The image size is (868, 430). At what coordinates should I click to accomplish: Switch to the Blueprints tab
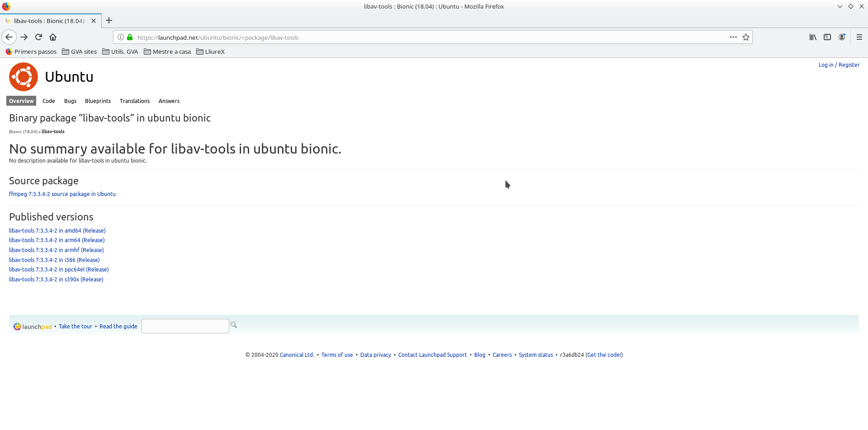pyautogui.click(x=98, y=101)
